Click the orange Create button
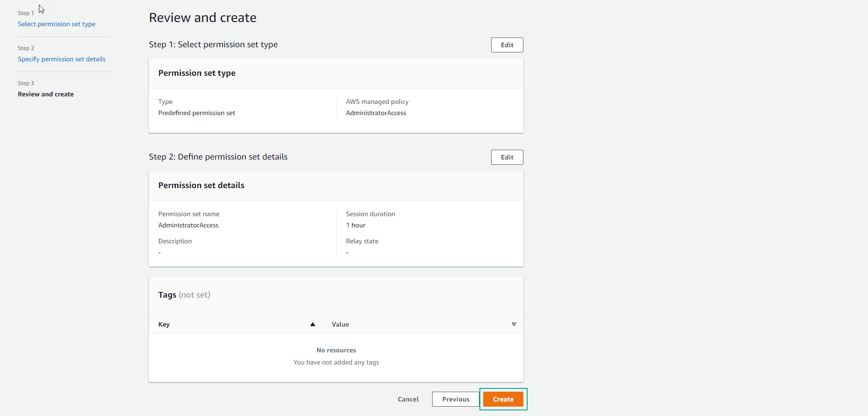The width and height of the screenshot is (868, 416). coord(503,399)
